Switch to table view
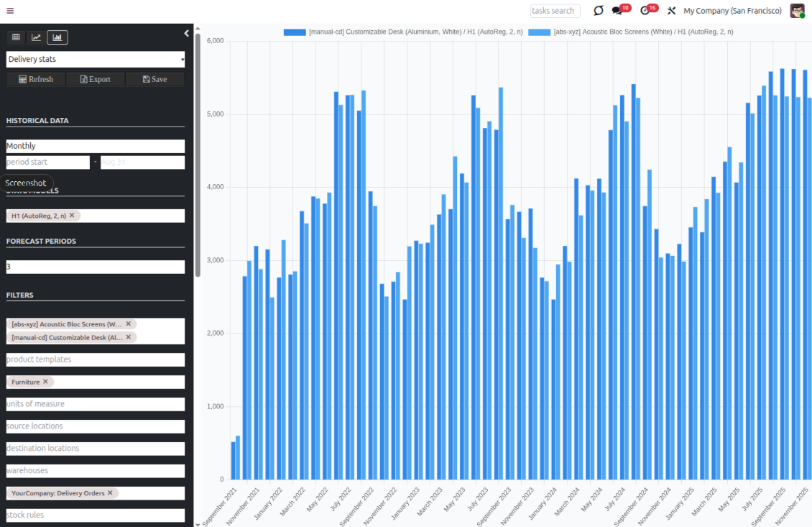The width and height of the screenshot is (812, 527). 16,37
